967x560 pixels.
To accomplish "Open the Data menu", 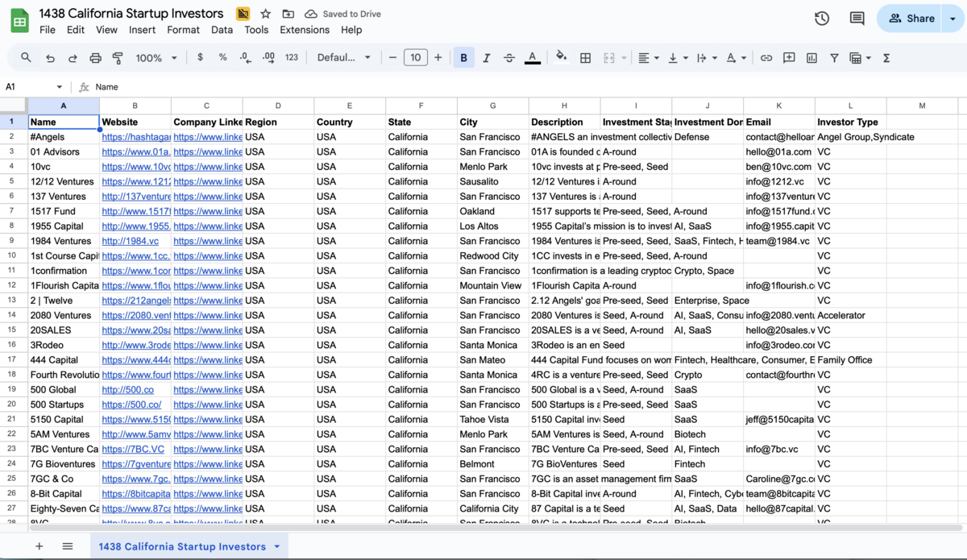I will tap(221, 30).
